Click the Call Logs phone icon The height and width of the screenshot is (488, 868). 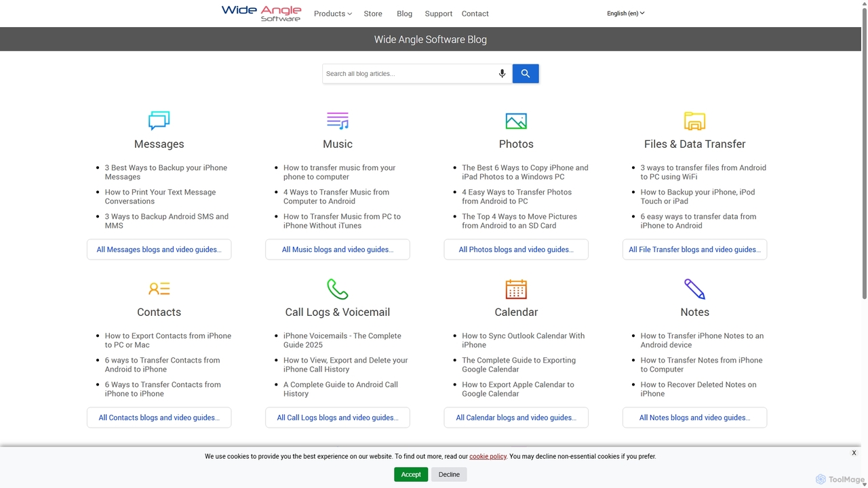338,289
